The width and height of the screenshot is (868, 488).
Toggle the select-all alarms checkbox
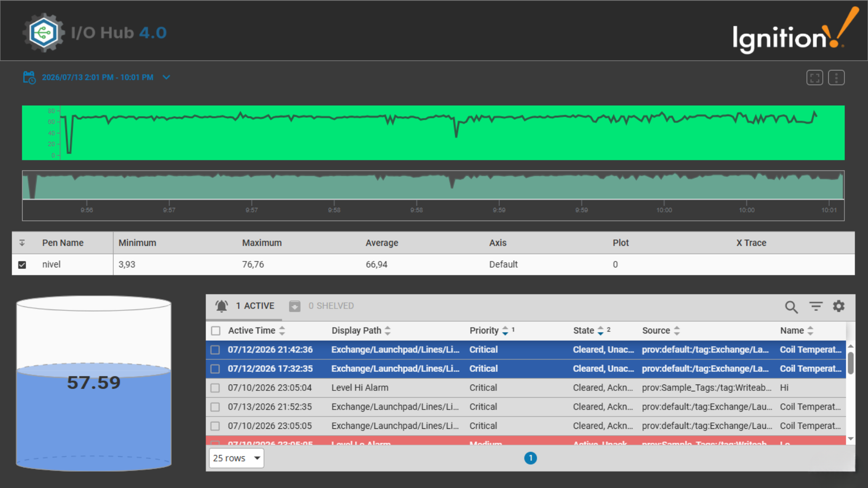click(x=216, y=331)
